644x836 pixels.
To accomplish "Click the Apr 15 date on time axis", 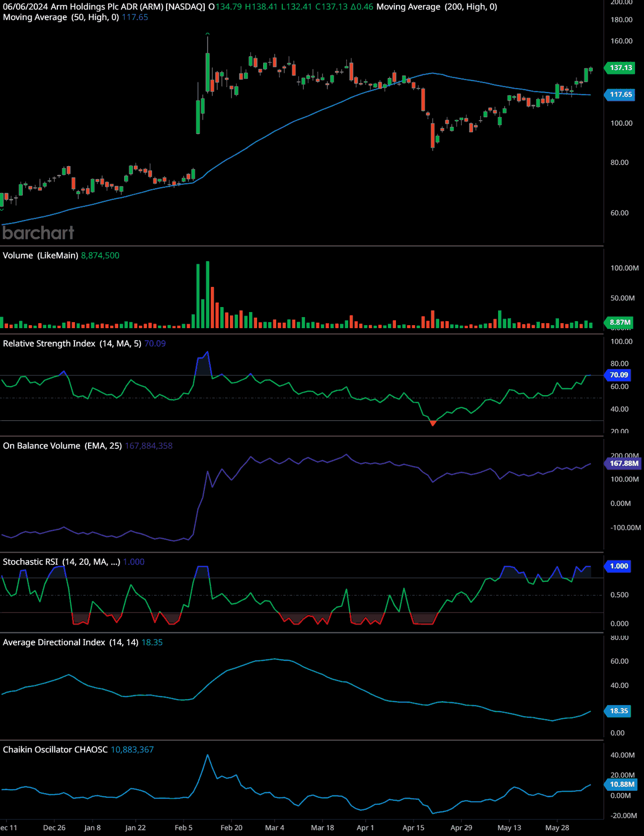I will pyautogui.click(x=413, y=827).
